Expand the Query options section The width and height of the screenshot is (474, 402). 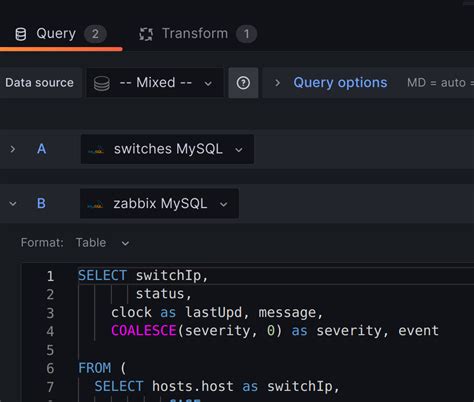[277, 83]
